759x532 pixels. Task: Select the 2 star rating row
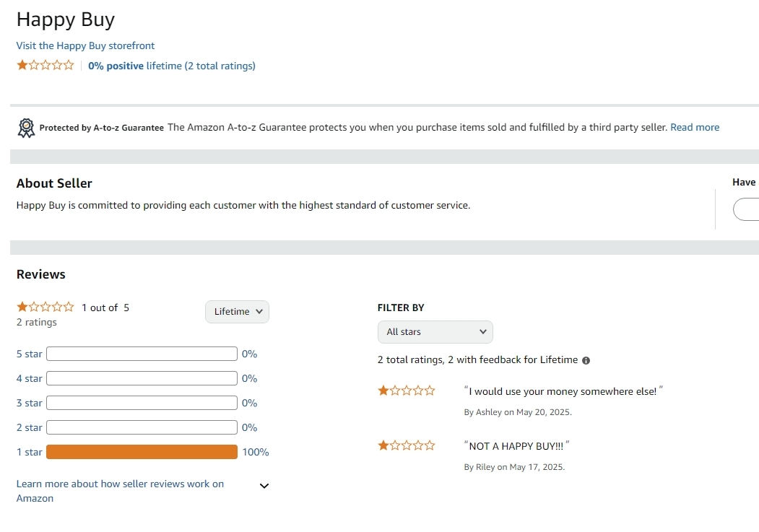tap(30, 427)
